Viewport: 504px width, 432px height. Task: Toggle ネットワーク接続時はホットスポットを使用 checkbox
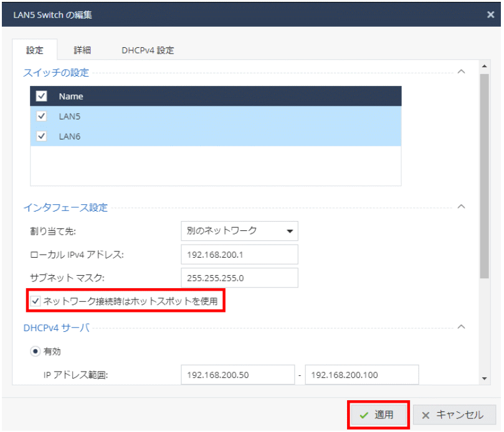(36, 302)
